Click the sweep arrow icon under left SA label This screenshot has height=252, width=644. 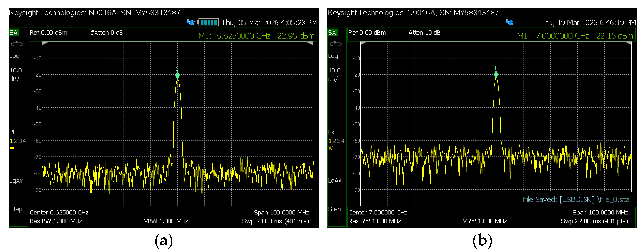[17, 44]
